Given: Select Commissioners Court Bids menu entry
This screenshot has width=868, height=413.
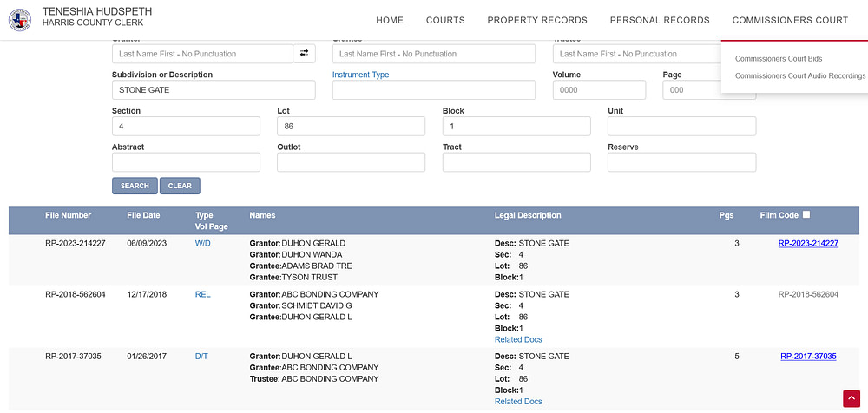Looking at the screenshot, I should point(779,59).
